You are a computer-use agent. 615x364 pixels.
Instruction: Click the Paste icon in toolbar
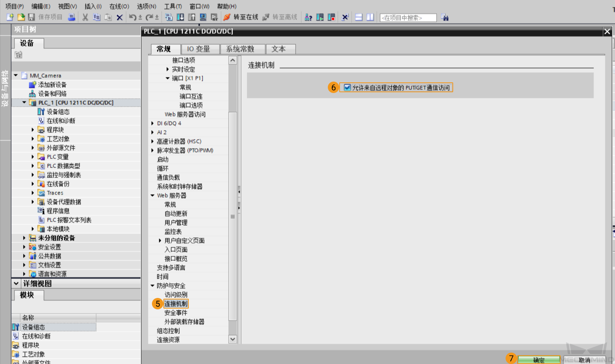tap(108, 17)
